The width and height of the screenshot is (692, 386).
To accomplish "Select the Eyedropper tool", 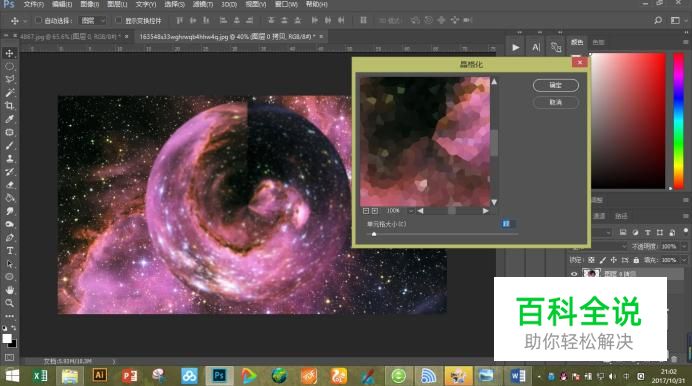I will 9,119.
